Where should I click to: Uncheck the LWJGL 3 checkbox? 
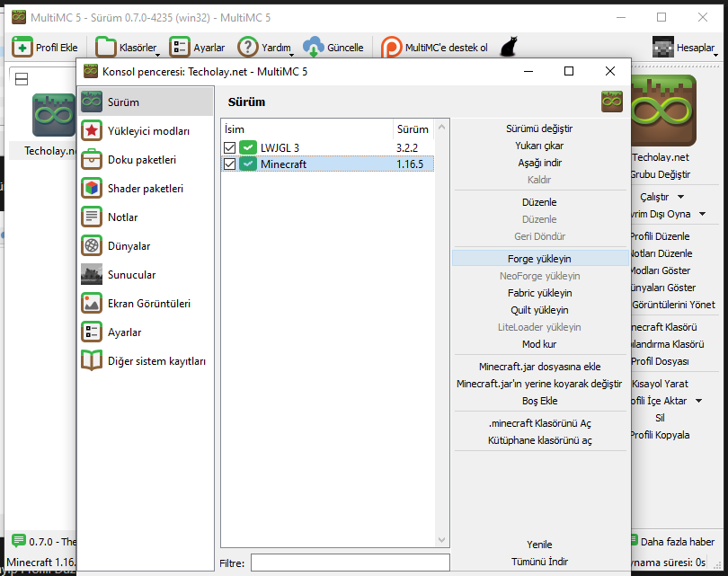[x=229, y=147]
